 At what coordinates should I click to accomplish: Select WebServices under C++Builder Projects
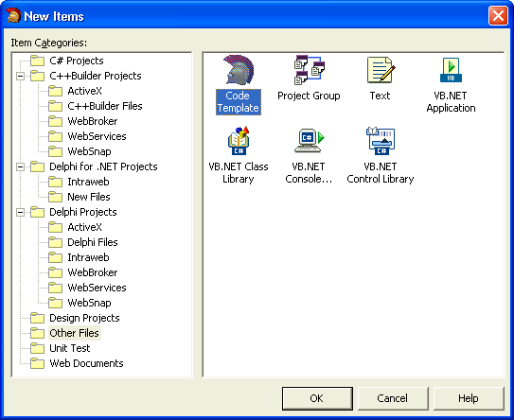coord(97,136)
